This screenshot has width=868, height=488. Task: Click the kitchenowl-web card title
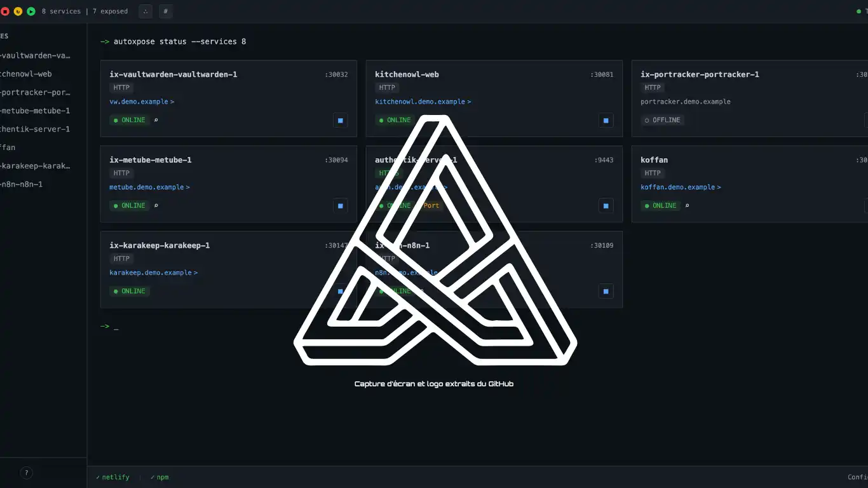pyautogui.click(x=407, y=74)
